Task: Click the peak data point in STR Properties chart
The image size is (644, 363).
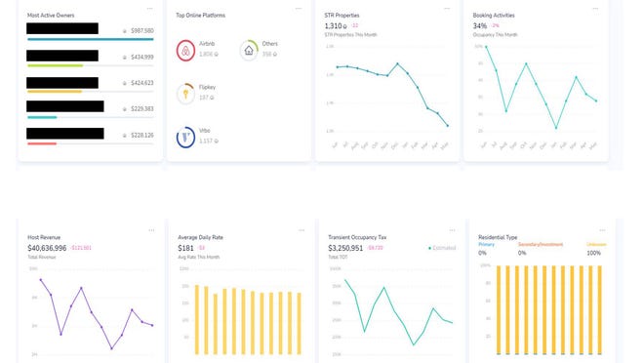Action: [x=397, y=64]
